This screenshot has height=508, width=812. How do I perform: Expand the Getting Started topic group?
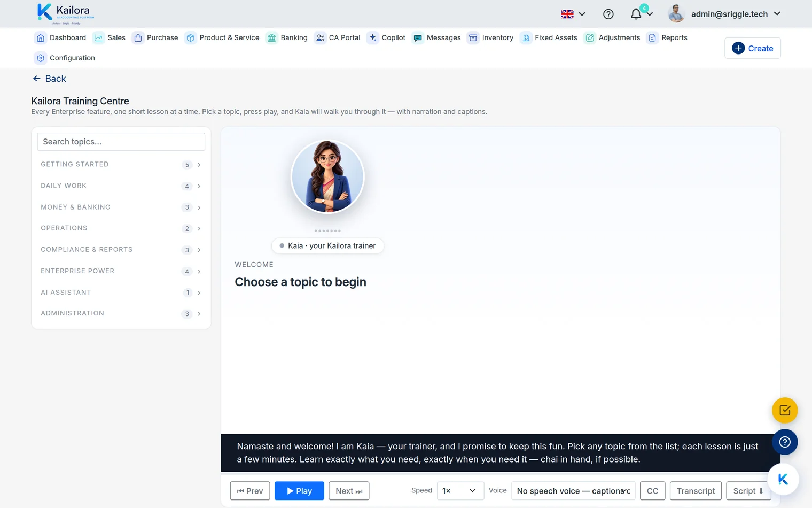[121, 165]
